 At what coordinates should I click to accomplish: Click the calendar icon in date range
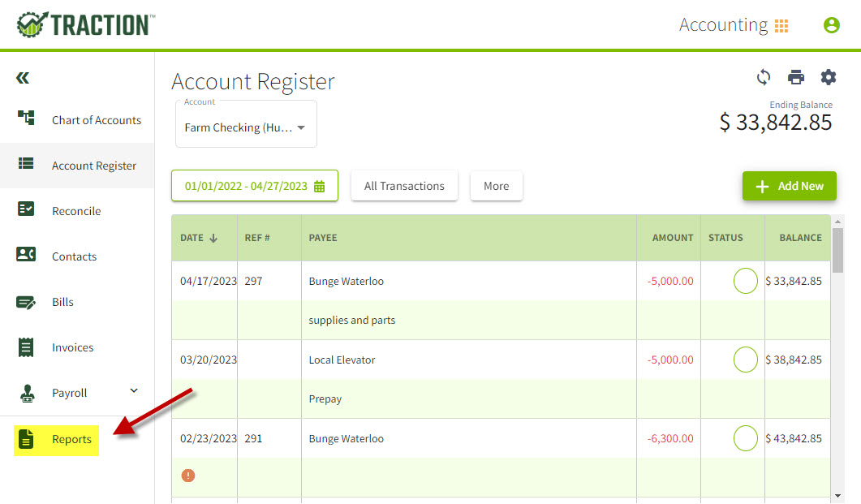pyautogui.click(x=320, y=186)
